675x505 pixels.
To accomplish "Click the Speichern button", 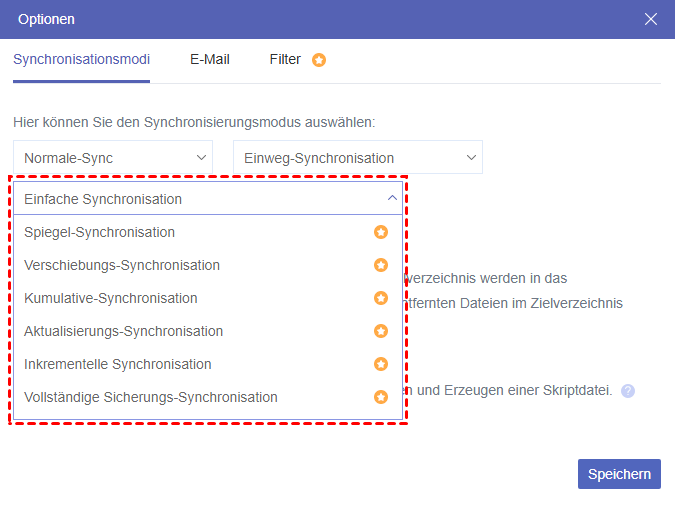I will pos(619,474).
